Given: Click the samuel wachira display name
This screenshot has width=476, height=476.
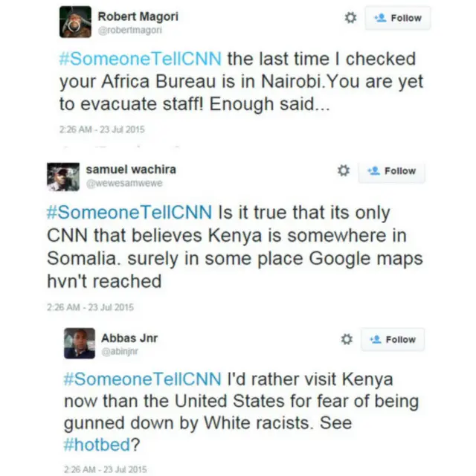Looking at the screenshot, I should 131,170.
